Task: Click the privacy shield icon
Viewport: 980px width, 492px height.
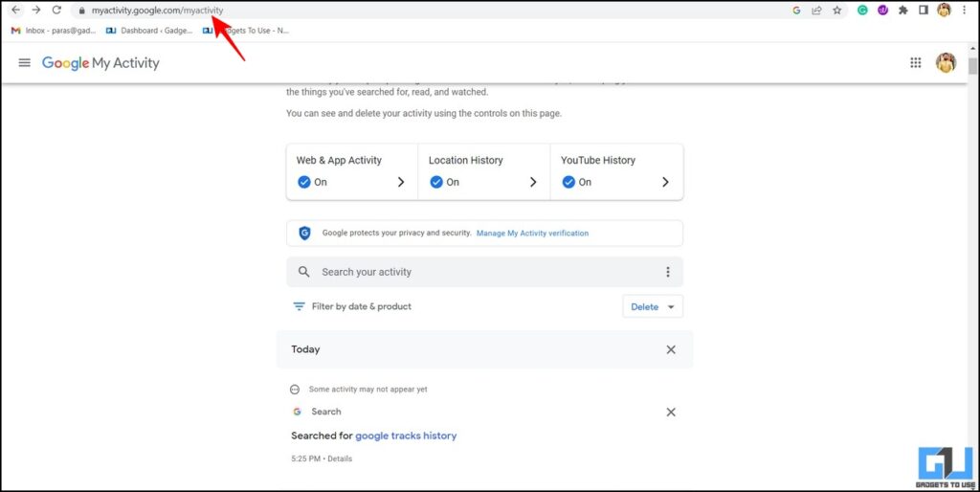Action: pos(304,234)
